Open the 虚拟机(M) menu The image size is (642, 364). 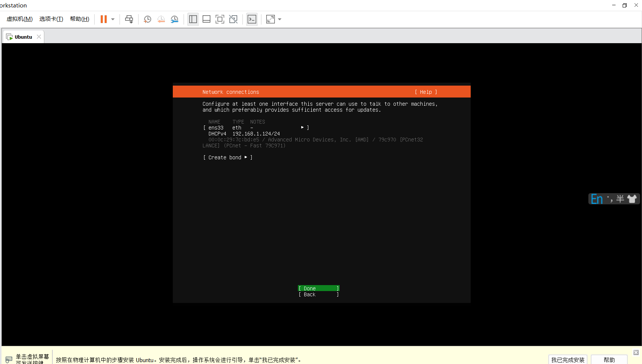coord(20,19)
